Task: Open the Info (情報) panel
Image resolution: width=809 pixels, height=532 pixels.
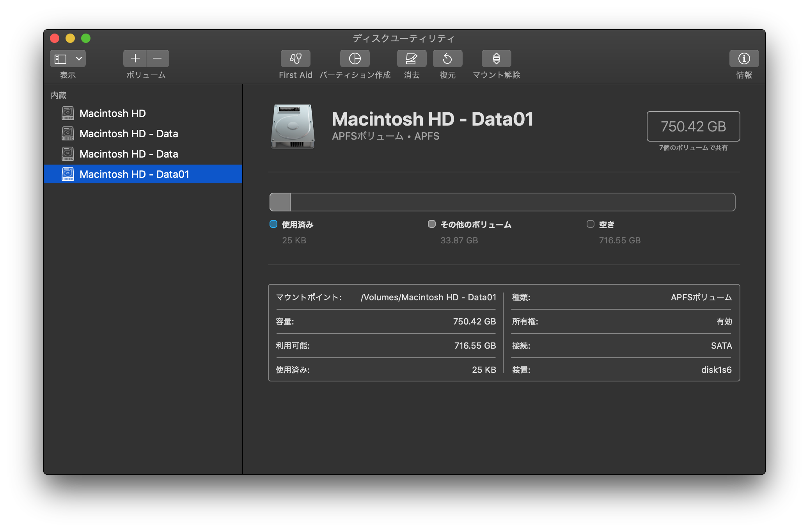Action: pyautogui.click(x=744, y=59)
